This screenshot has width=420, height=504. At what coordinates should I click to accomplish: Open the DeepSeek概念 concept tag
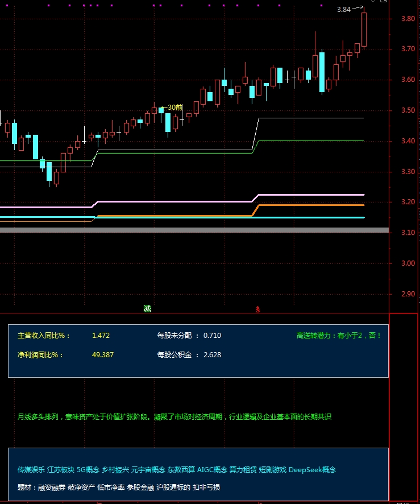point(312,470)
